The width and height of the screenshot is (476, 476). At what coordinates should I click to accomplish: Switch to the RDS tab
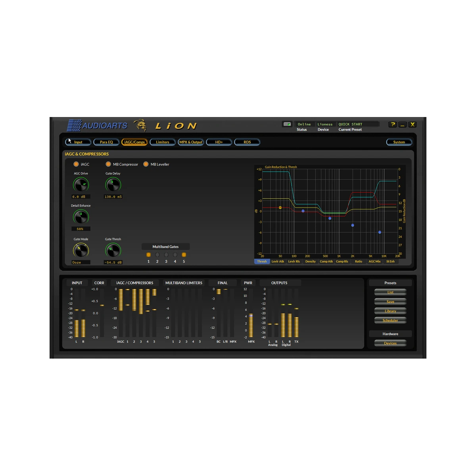click(x=247, y=142)
